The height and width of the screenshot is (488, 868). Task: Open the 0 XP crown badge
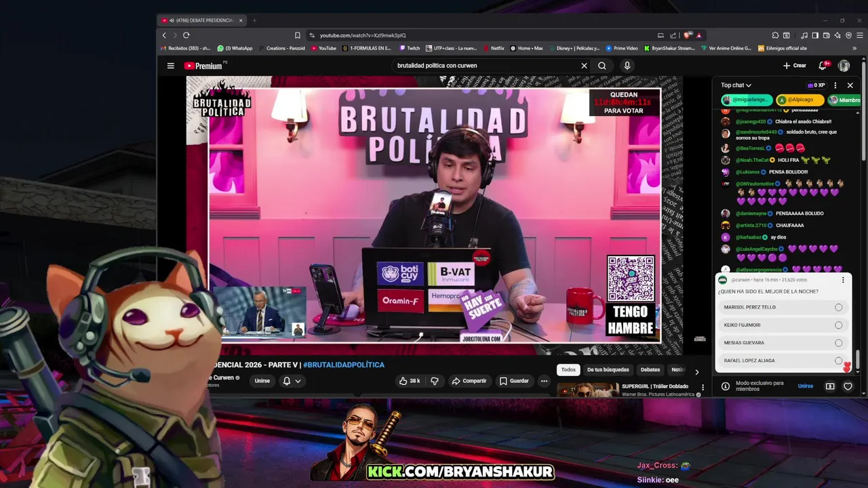(816, 85)
